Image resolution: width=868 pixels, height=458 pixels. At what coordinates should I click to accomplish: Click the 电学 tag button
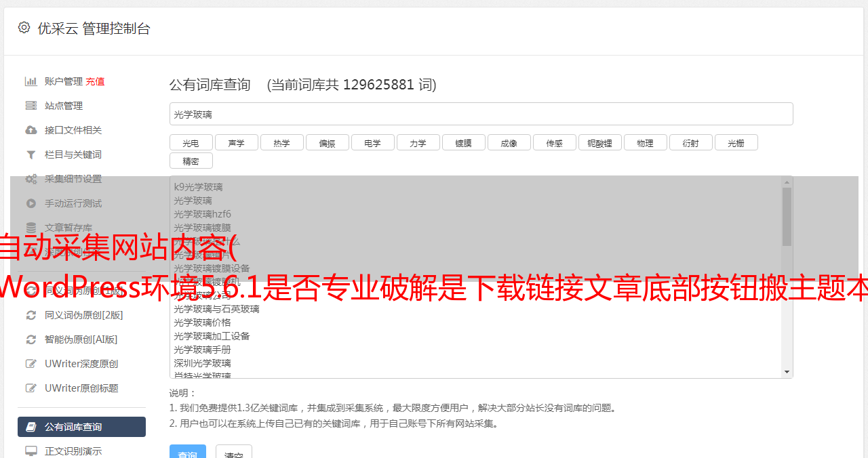pyautogui.click(x=372, y=142)
